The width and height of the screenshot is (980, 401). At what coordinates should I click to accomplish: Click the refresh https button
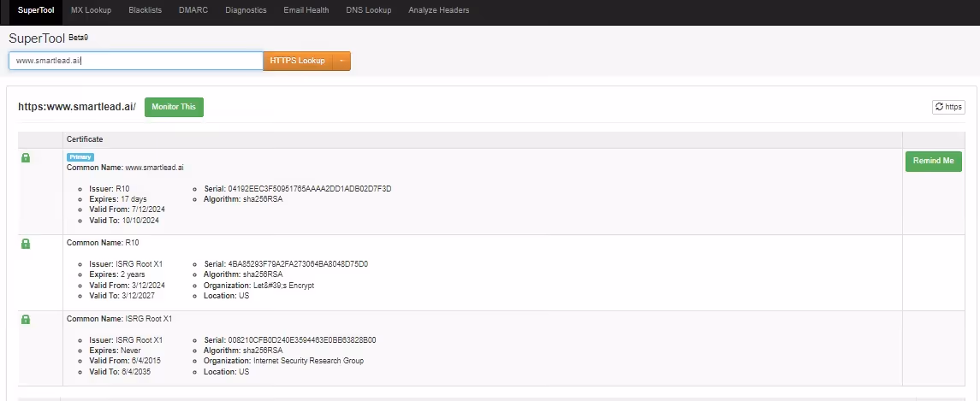click(x=948, y=107)
